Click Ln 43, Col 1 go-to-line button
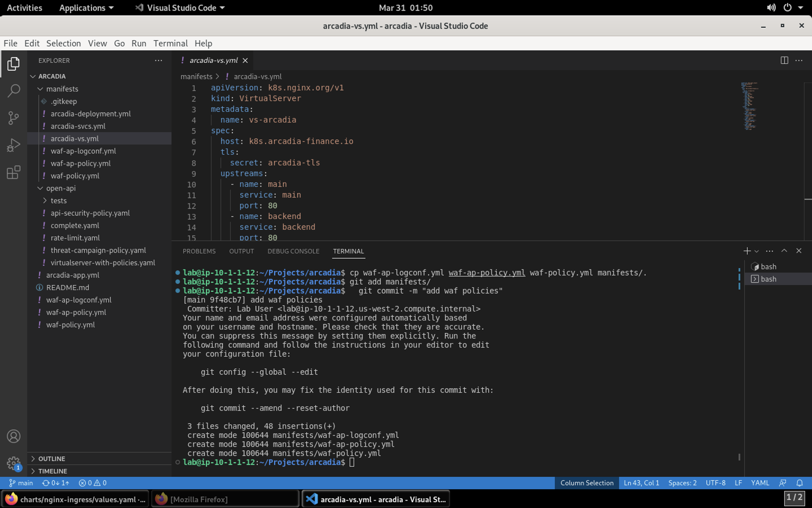Image resolution: width=812 pixels, height=508 pixels. point(641,483)
